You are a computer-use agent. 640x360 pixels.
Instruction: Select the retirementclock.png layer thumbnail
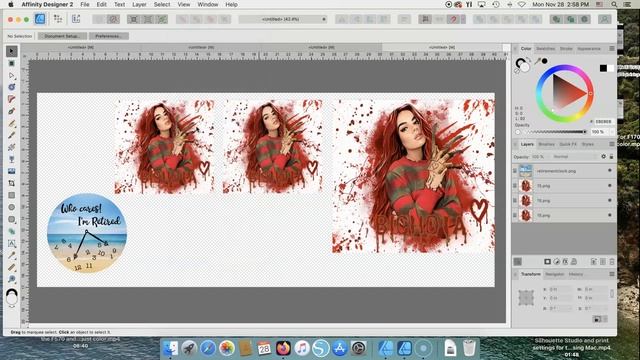click(526, 171)
